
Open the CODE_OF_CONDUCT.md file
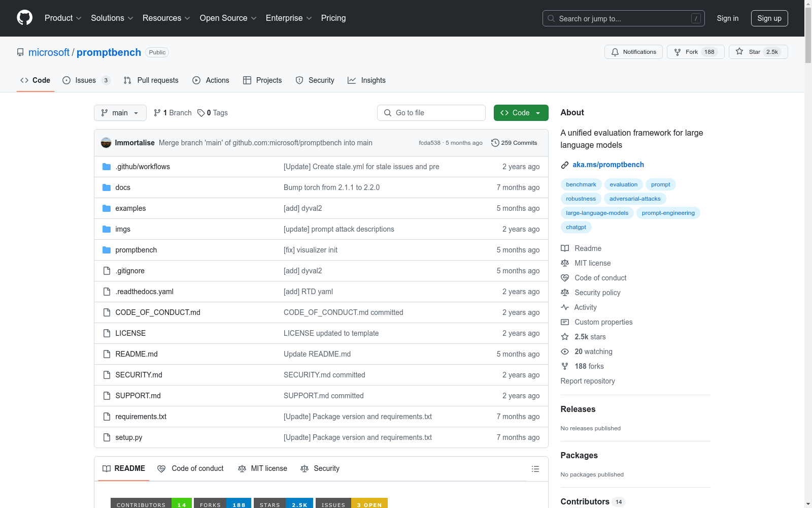coord(158,312)
